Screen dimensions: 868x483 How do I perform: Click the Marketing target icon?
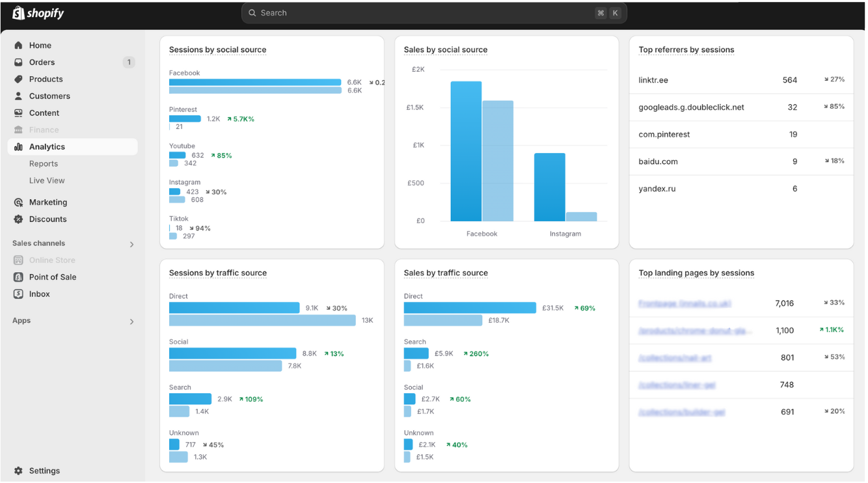pos(18,202)
